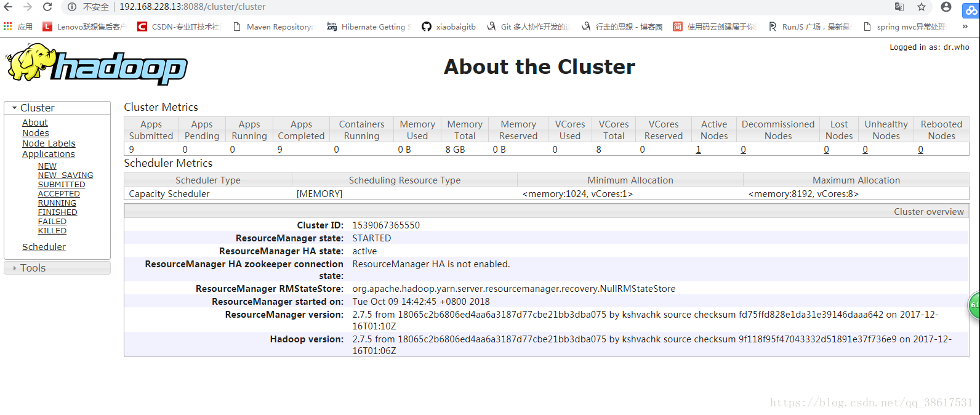
Task: Click the NullRMStateStore class name text
Action: [x=514, y=289]
